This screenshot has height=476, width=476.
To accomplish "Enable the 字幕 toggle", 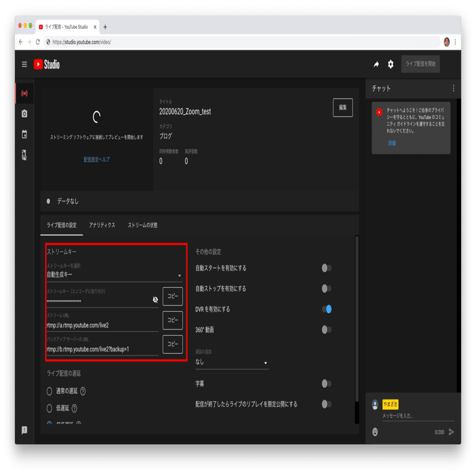I will [327, 384].
